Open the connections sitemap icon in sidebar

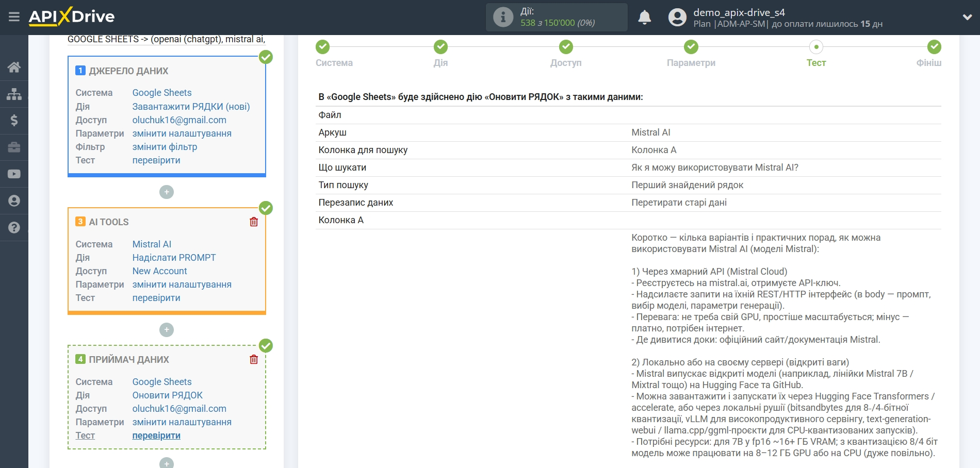[14, 94]
